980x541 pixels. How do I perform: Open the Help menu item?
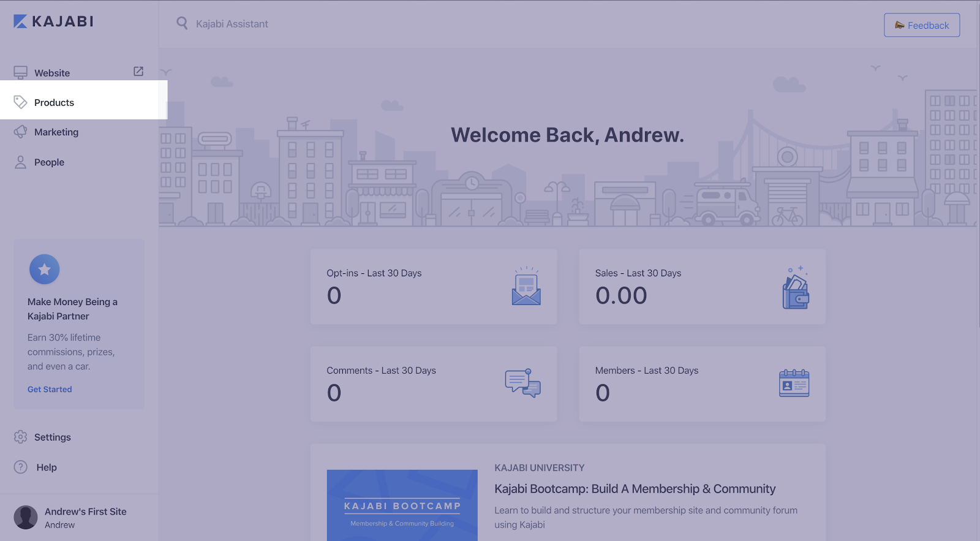47,467
